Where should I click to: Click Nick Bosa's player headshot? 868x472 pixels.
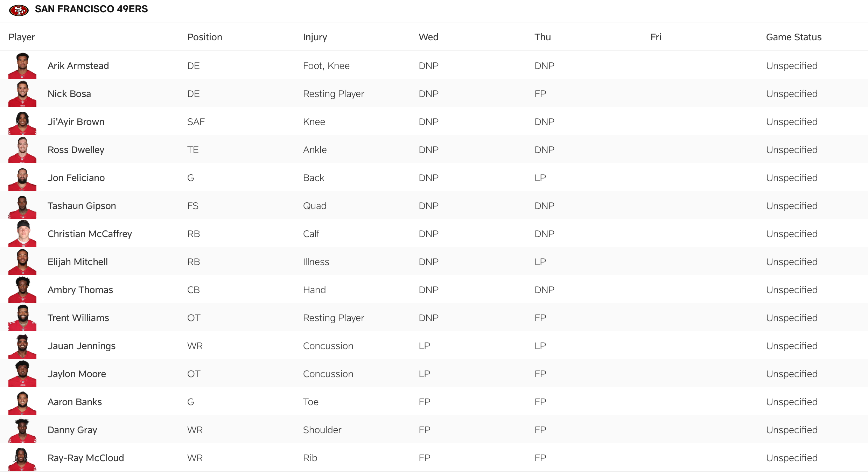point(22,94)
